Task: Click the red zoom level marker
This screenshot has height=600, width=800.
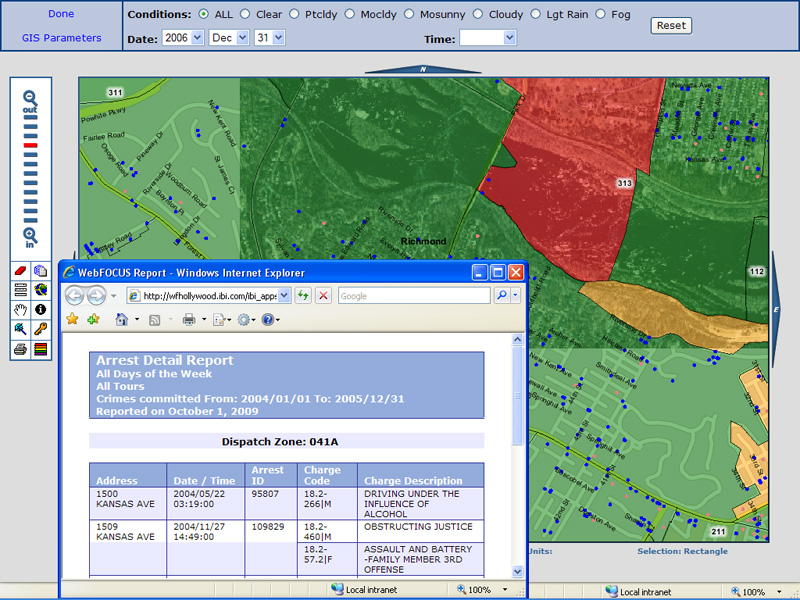Action: click(x=30, y=146)
